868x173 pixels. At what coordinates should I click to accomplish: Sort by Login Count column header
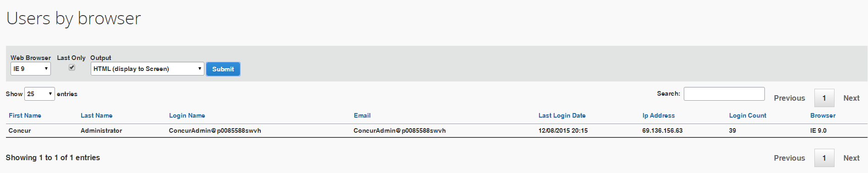pyautogui.click(x=747, y=115)
